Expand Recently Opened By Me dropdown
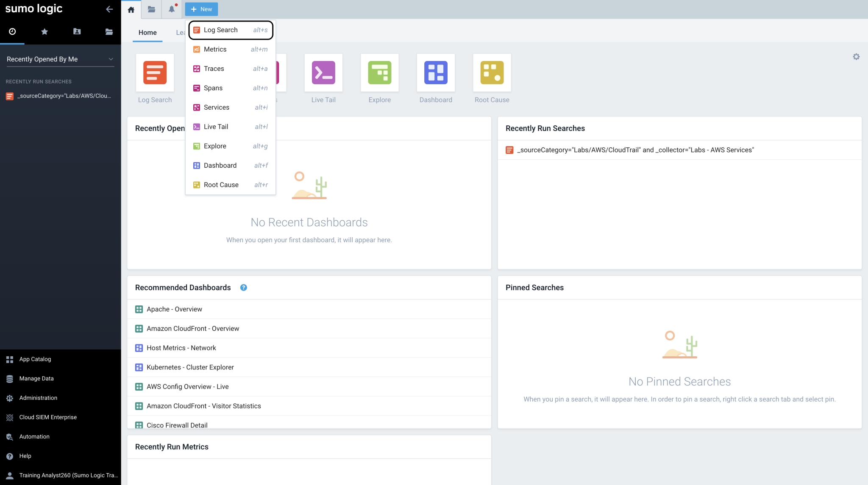 [60, 59]
